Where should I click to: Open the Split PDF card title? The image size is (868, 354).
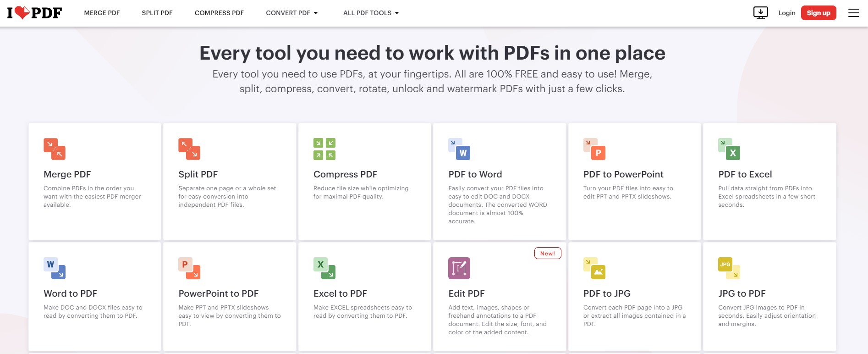pyautogui.click(x=198, y=174)
